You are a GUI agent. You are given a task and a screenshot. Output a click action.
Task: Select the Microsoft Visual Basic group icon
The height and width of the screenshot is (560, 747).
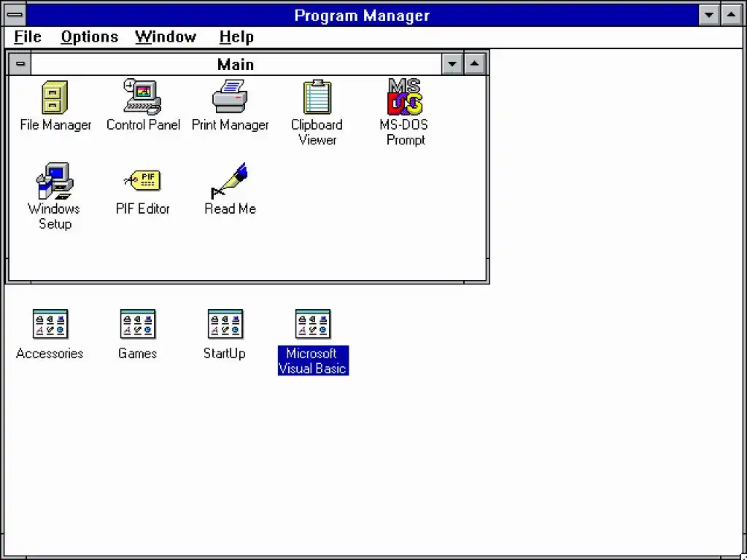(x=313, y=324)
